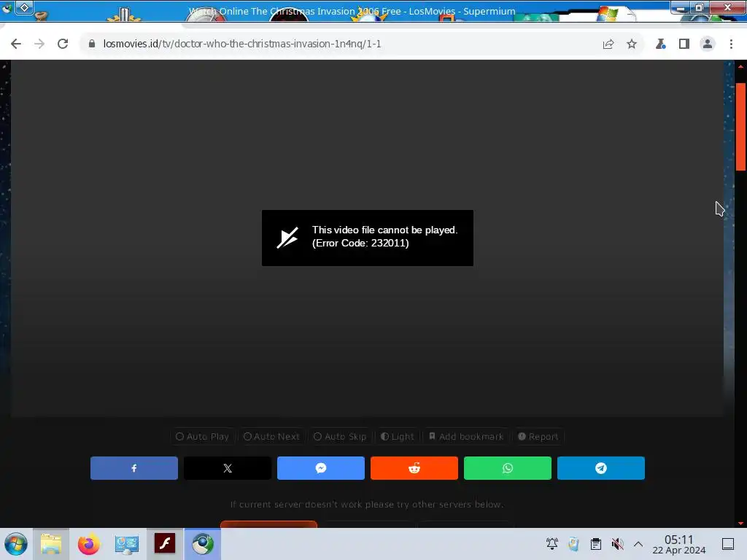Open the browser three-dot menu
The height and width of the screenshot is (560, 747).
(731, 44)
